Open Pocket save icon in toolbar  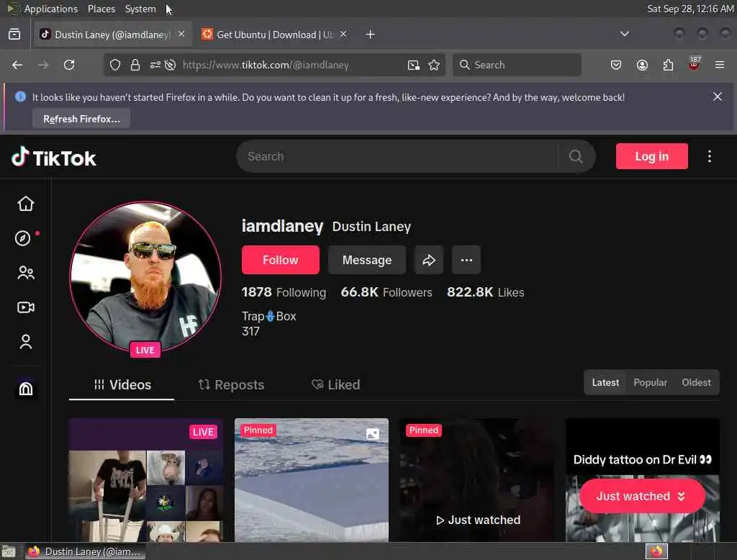pos(616,65)
